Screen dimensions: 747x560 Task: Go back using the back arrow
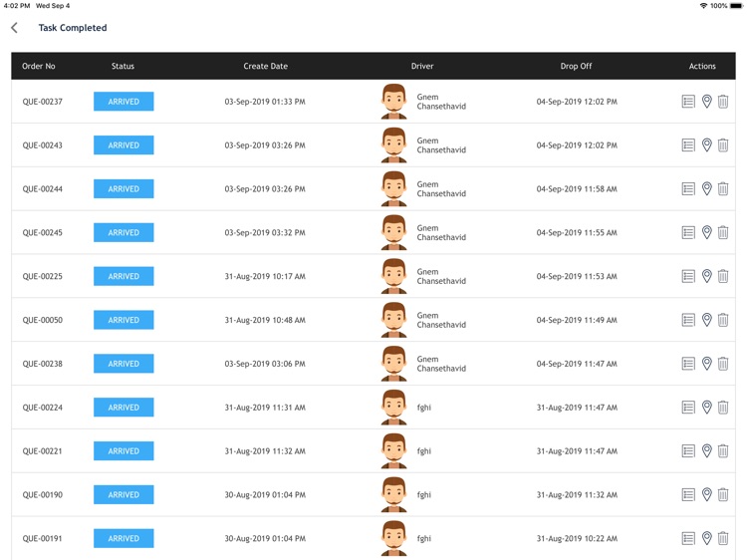14,28
